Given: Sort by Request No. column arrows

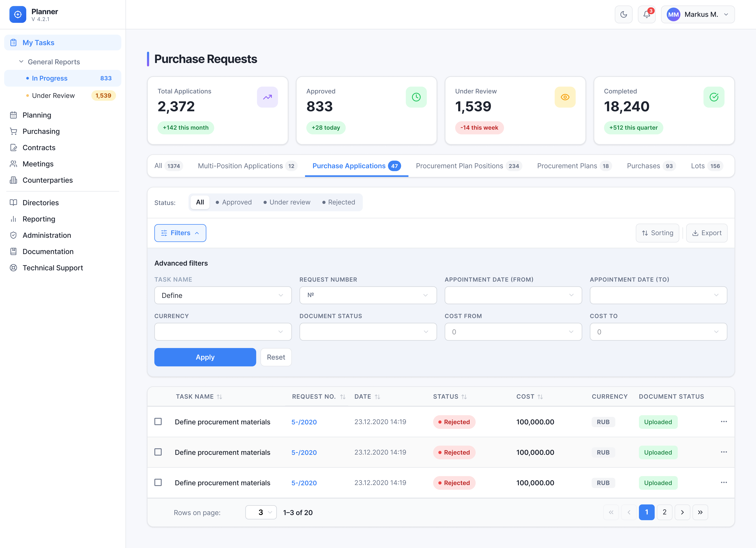Looking at the screenshot, I should [343, 397].
